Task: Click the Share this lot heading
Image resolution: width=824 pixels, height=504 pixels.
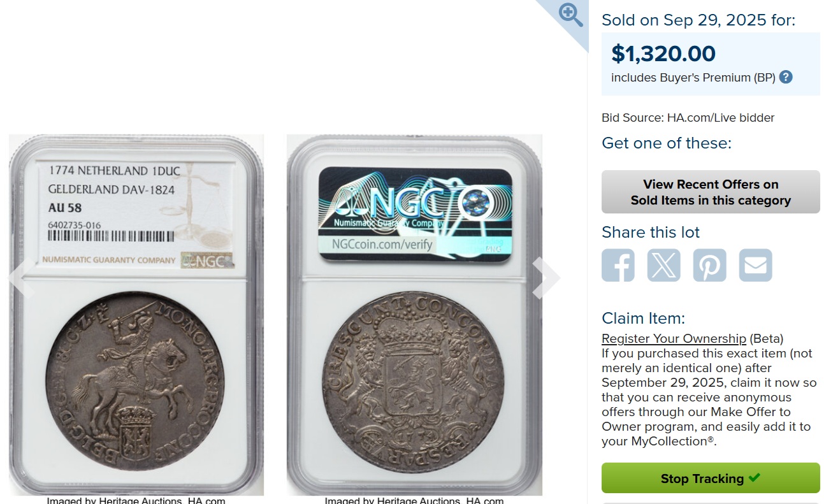Action: 651,232
